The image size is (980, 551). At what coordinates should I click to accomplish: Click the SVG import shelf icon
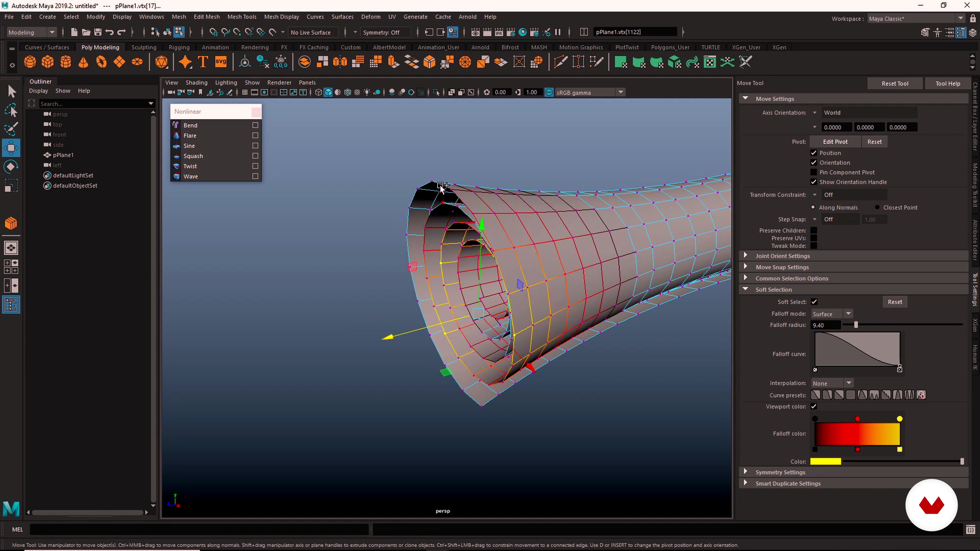(x=221, y=61)
